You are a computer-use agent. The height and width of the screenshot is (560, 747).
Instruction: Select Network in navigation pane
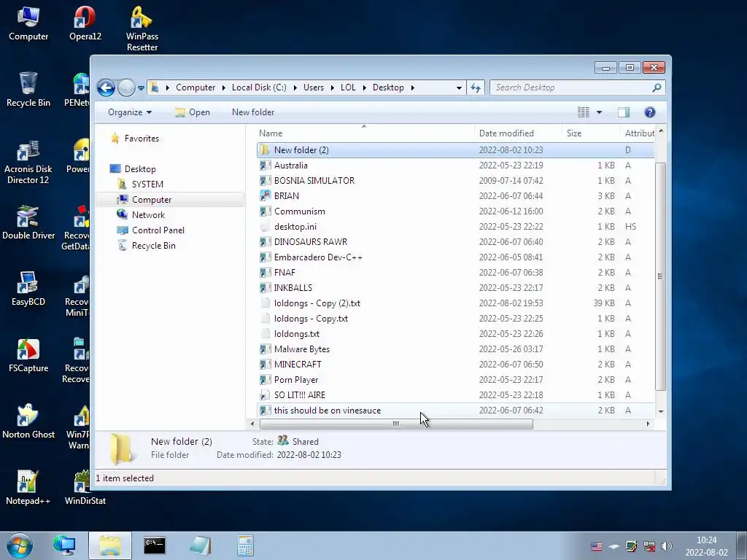148,215
